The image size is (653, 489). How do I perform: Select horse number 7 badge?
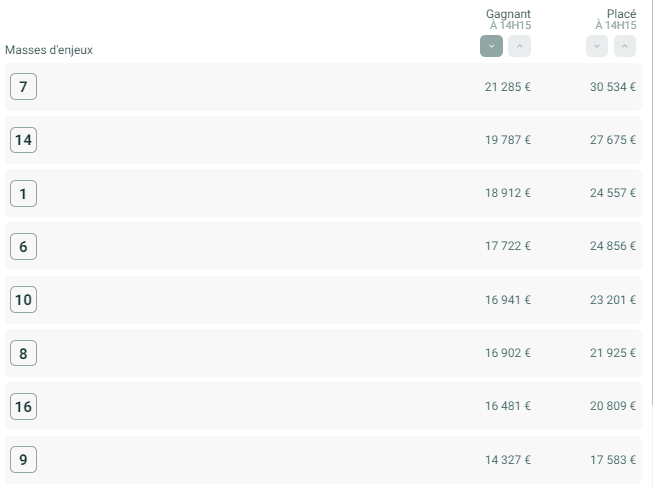tap(23, 87)
